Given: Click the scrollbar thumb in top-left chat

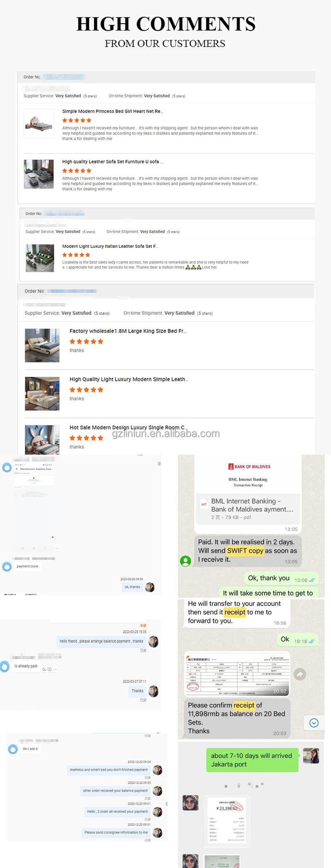Looking at the screenshot, I should click(x=159, y=464).
